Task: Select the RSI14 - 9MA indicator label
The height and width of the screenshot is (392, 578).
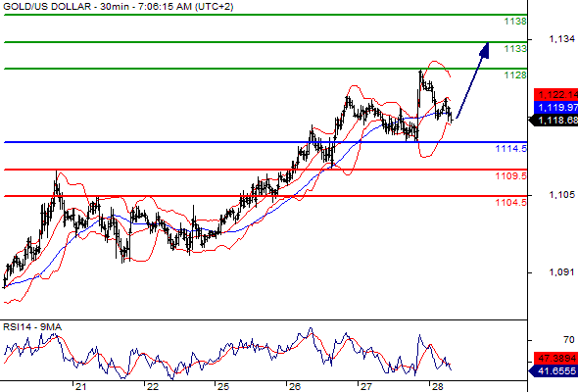Action: [x=32, y=327]
